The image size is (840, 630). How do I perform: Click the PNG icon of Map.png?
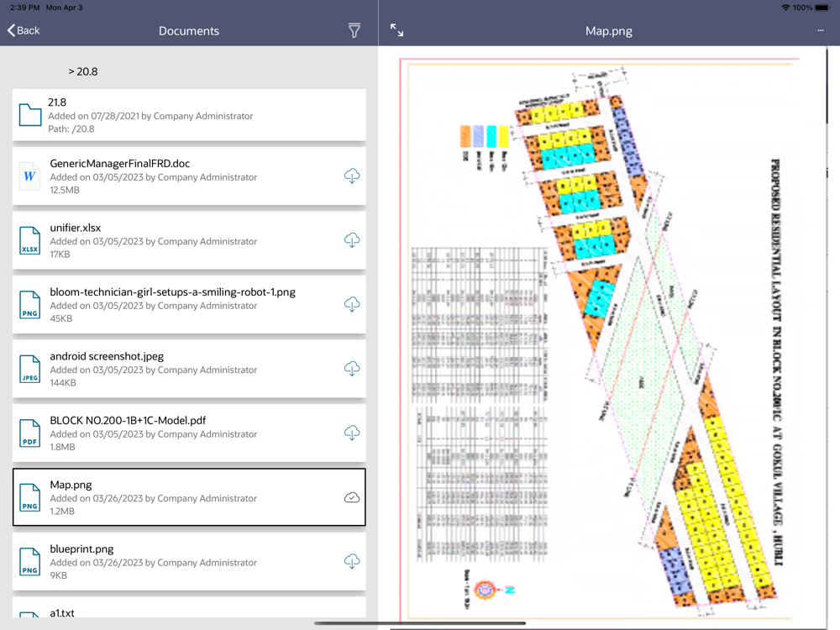tap(29, 497)
